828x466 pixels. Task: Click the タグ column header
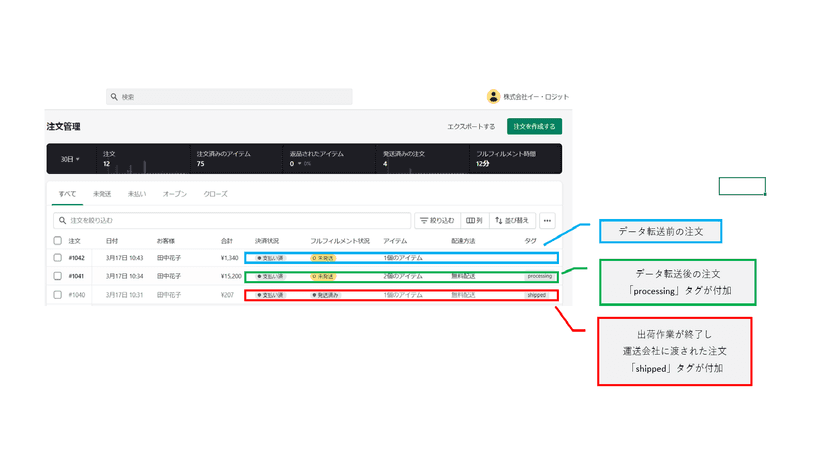click(x=530, y=241)
